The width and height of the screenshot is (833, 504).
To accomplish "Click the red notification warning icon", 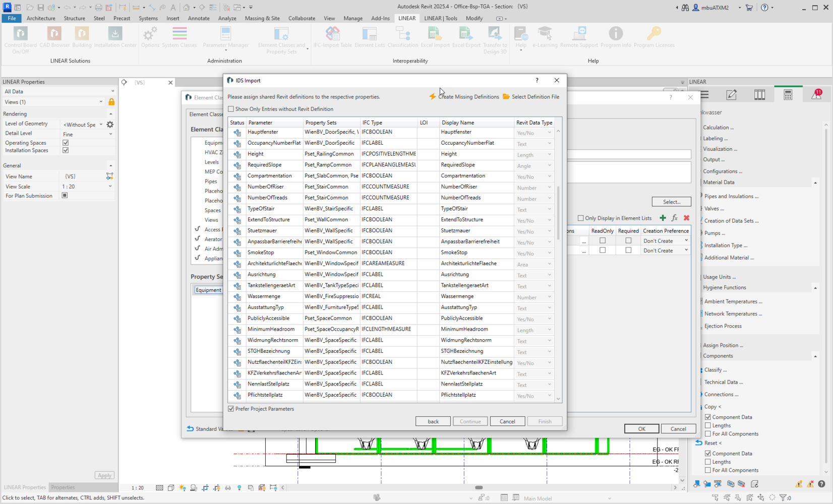I will [816, 95].
